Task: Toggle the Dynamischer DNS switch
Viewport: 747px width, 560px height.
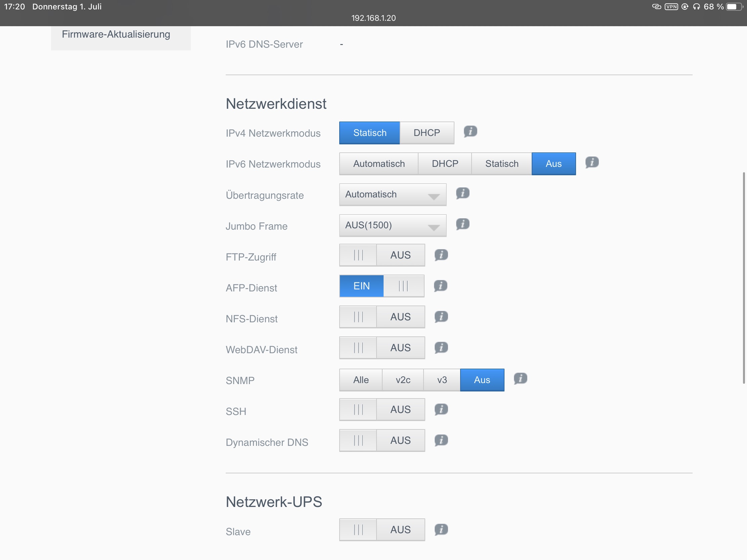Action: click(382, 440)
